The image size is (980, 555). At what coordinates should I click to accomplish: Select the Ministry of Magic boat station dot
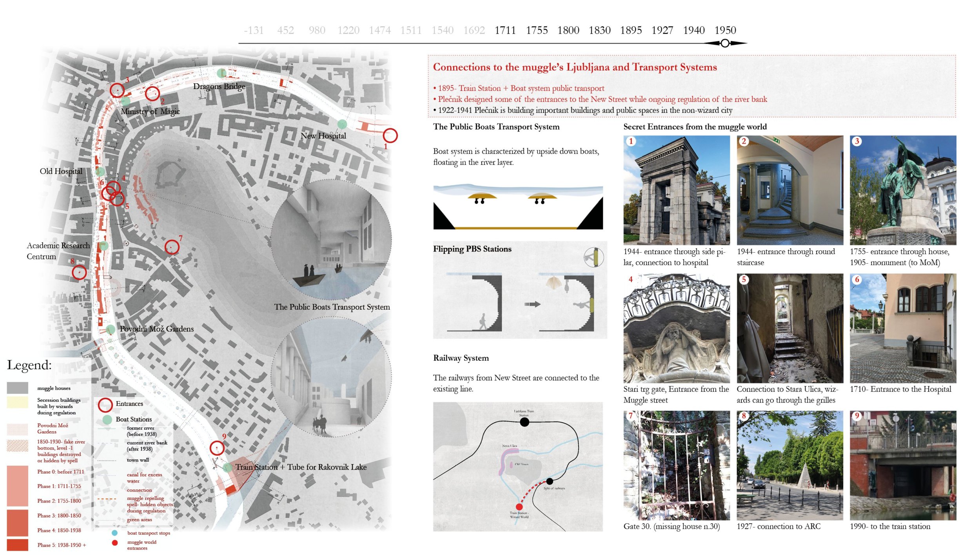coord(125,101)
